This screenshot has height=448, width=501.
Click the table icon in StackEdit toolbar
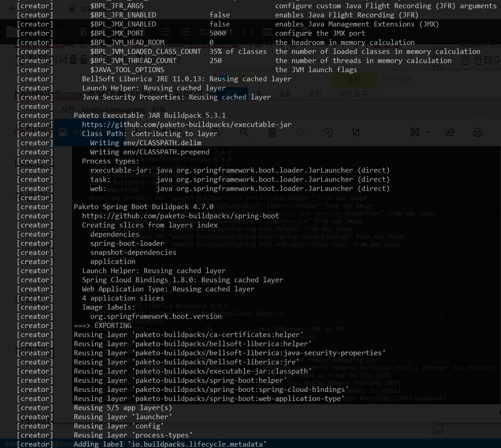coord(267,32)
